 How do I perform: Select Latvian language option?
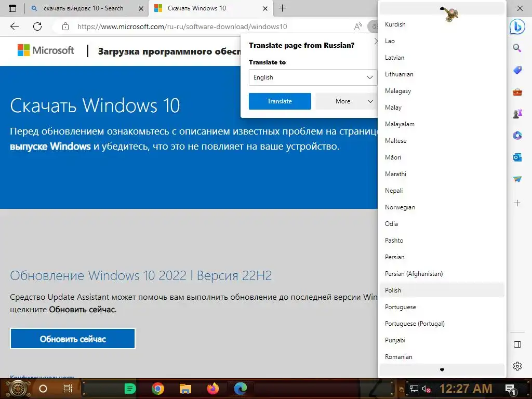pos(442,57)
